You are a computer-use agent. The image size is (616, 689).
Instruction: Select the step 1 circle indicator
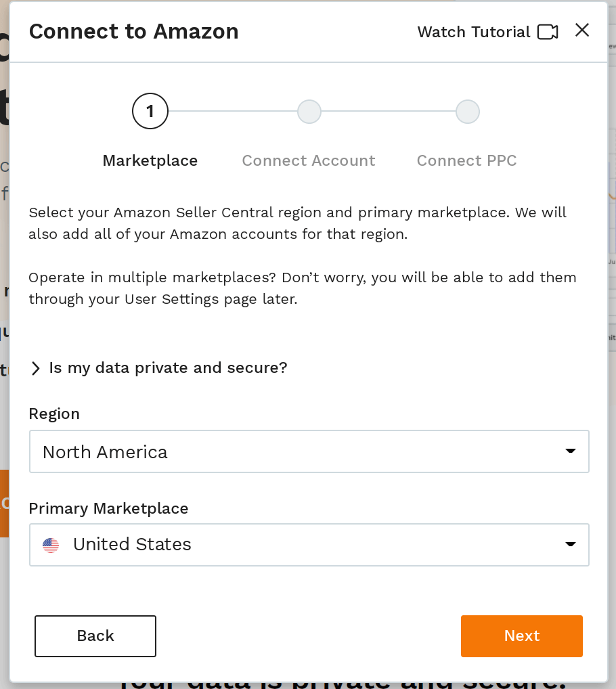coord(150,111)
